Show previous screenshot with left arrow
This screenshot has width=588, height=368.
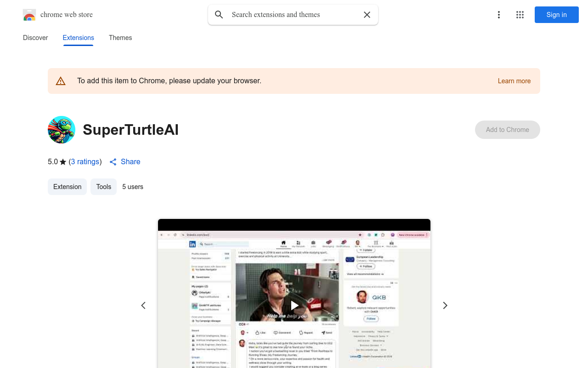click(x=143, y=305)
